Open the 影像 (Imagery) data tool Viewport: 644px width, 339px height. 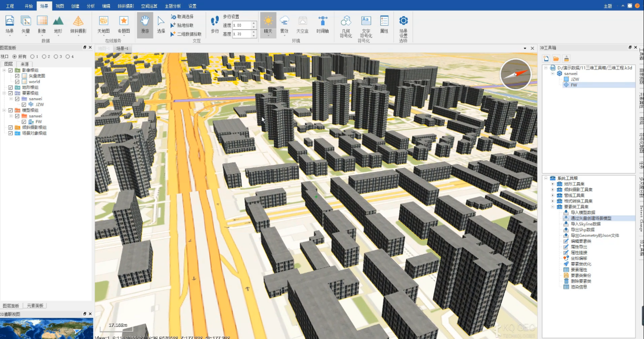pos(42,25)
